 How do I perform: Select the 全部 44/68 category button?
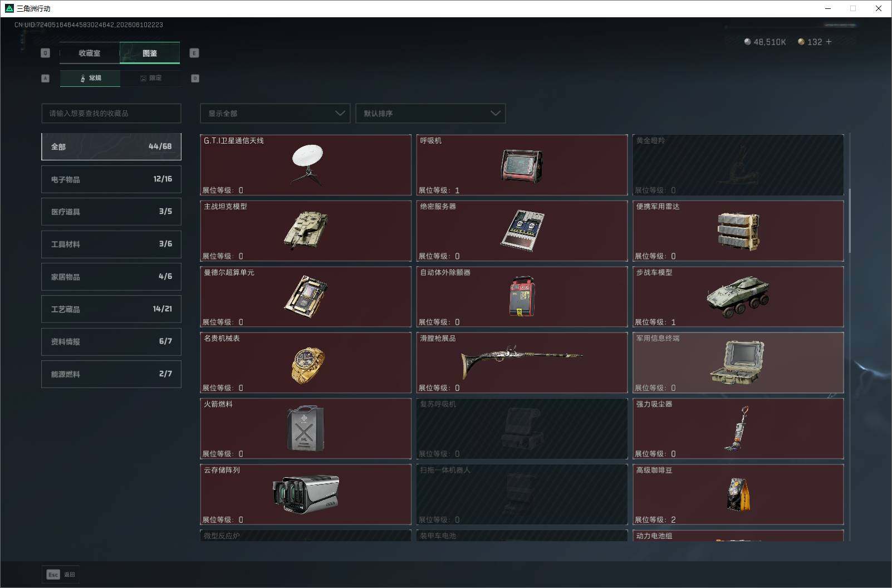111,146
